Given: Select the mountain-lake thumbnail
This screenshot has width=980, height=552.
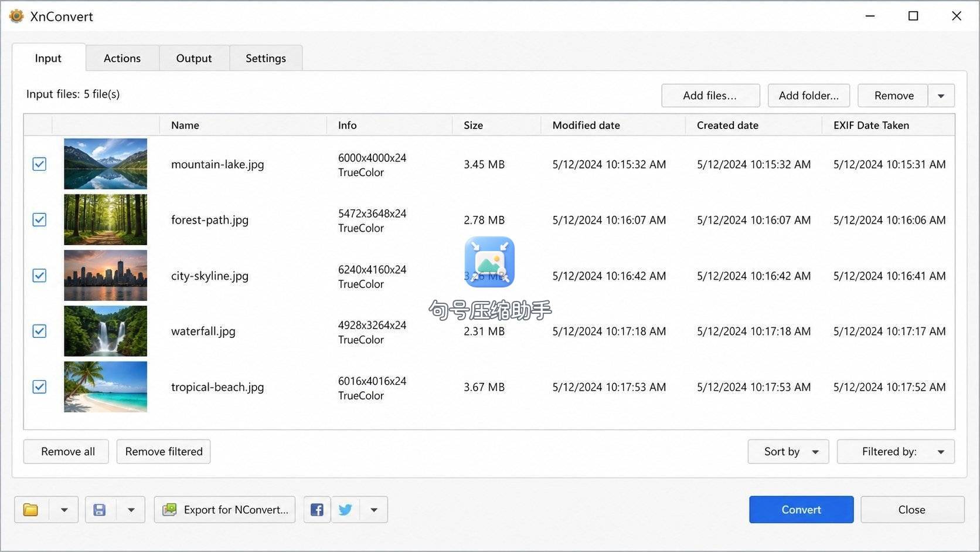Looking at the screenshot, I should [106, 164].
